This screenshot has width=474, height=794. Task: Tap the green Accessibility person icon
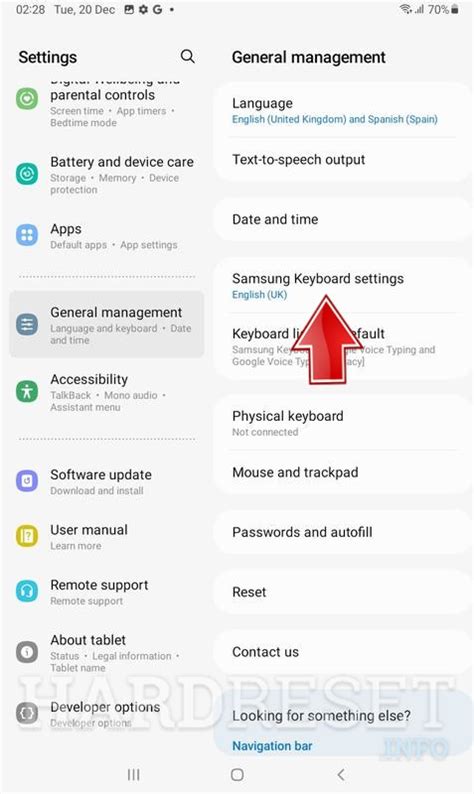tap(27, 391)
